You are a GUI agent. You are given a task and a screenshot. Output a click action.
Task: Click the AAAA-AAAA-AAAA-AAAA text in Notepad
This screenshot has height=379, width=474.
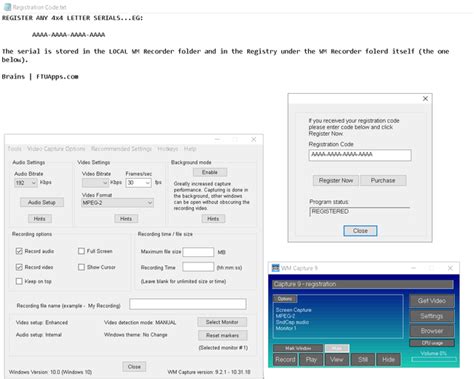69,35
